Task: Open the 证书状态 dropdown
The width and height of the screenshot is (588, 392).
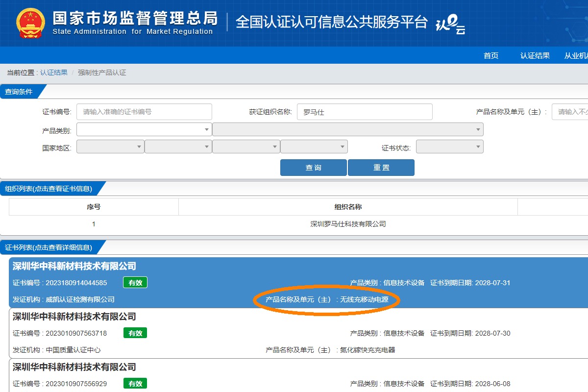Action: [450, 147]
